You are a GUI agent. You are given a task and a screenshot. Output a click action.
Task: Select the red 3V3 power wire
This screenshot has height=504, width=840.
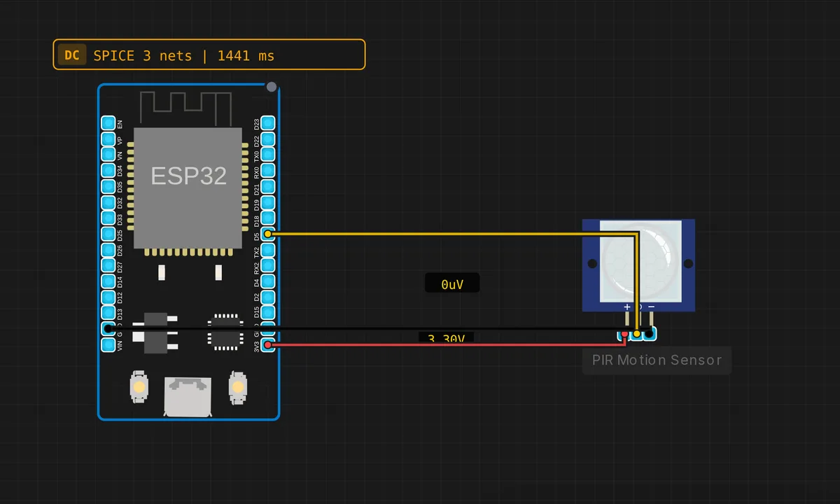coord(448,345)
